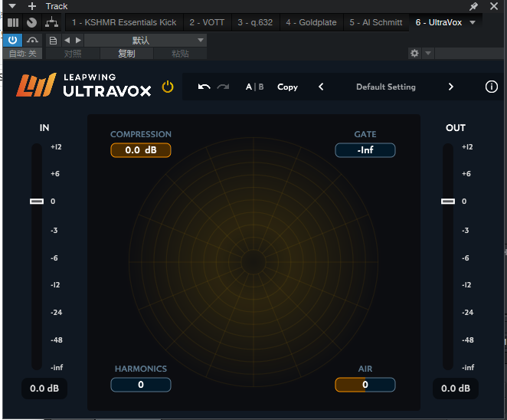Click the OUT level readout 0.0 dB
Image resolution: width=507 pixels, height=420 pixels.
coord(456,389)
